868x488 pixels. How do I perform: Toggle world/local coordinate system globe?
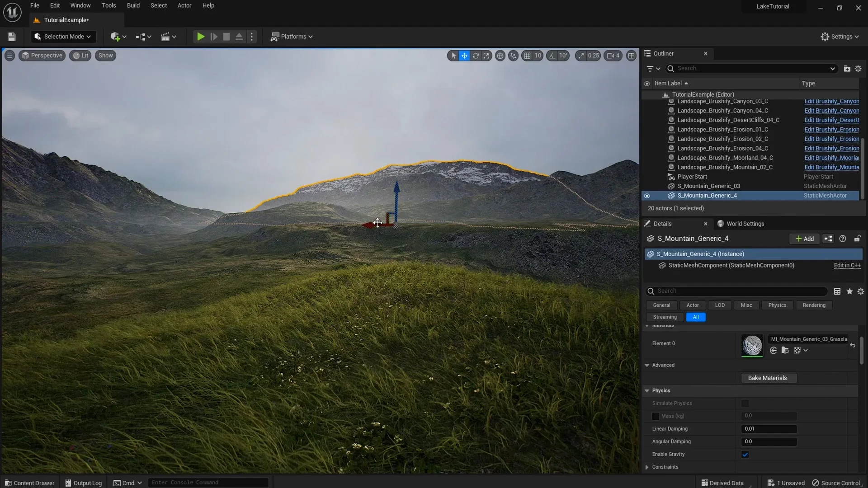500,56
